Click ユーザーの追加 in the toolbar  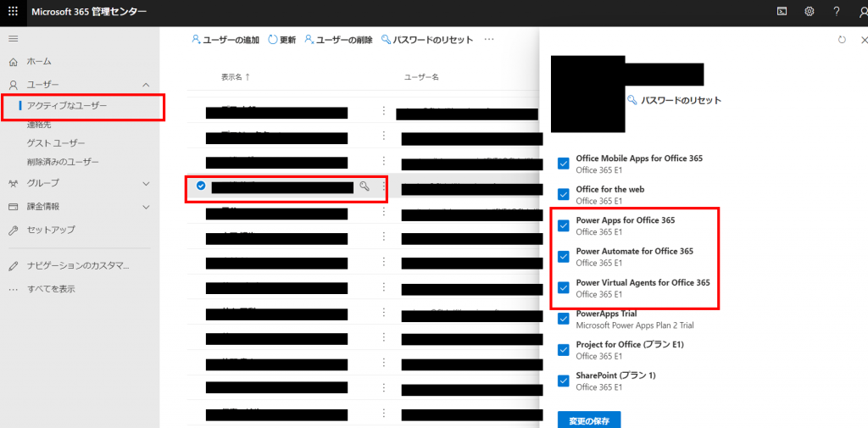pyautogui.click(x=225, y=40)
